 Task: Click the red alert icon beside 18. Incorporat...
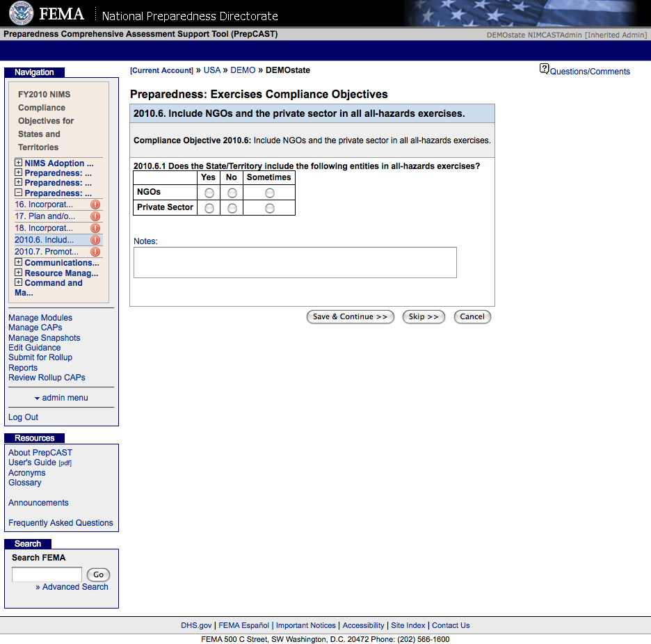(95, 228)
